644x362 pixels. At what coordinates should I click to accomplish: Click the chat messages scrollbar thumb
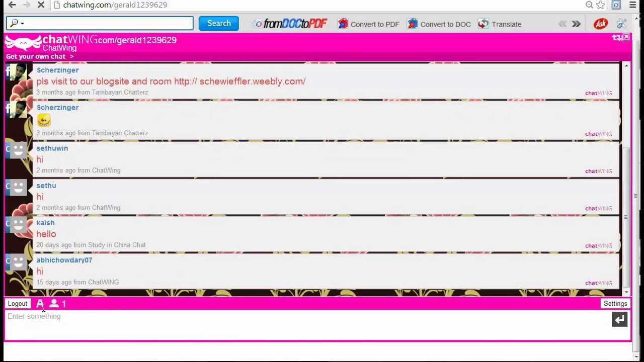pyautogui.click(x=626, y=217)
